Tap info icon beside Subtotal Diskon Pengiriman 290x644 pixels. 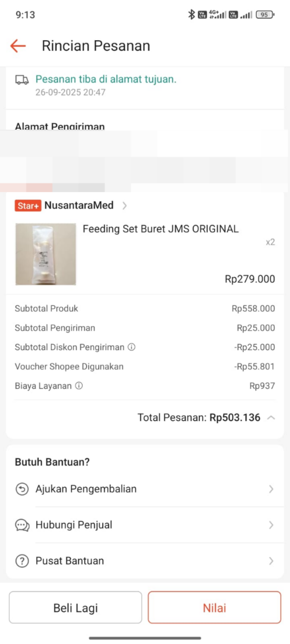click(132, 347)
